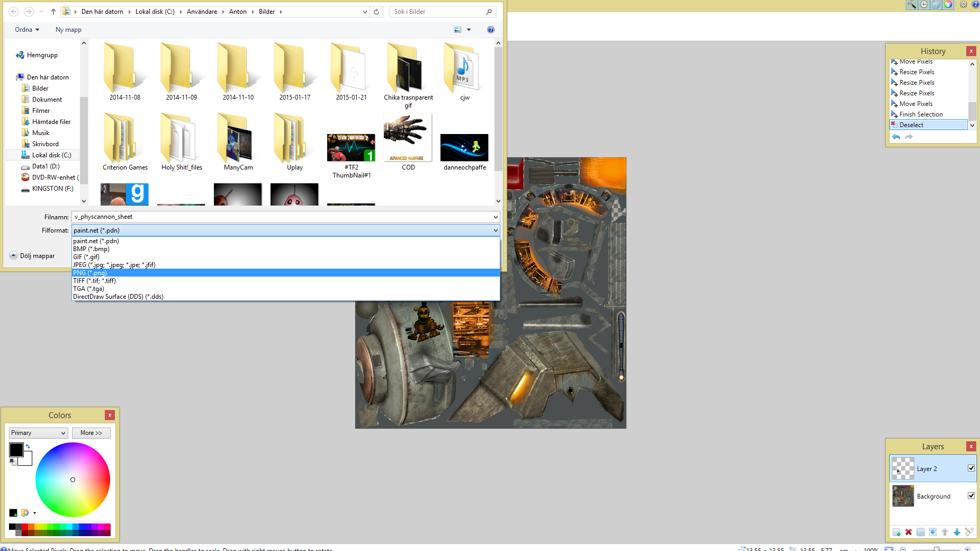Reset colors to black and white
The height and width of the screenshot is (551, 980).
[x=12, y=462]
